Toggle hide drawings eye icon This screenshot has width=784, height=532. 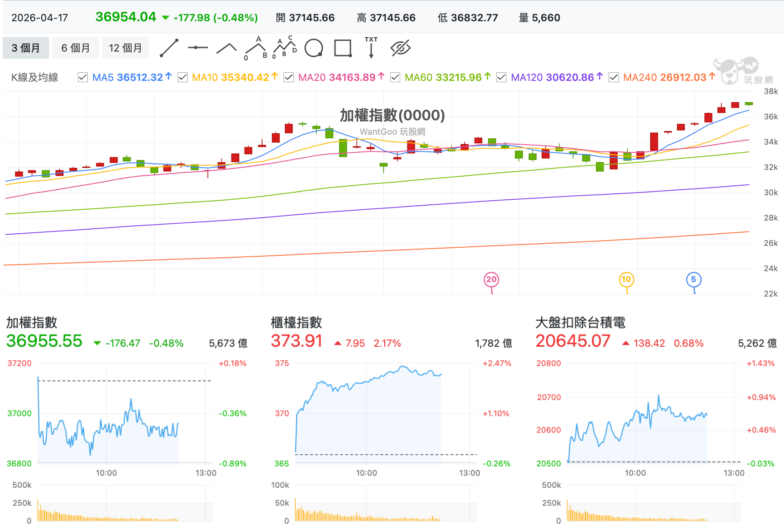[400, 48]
